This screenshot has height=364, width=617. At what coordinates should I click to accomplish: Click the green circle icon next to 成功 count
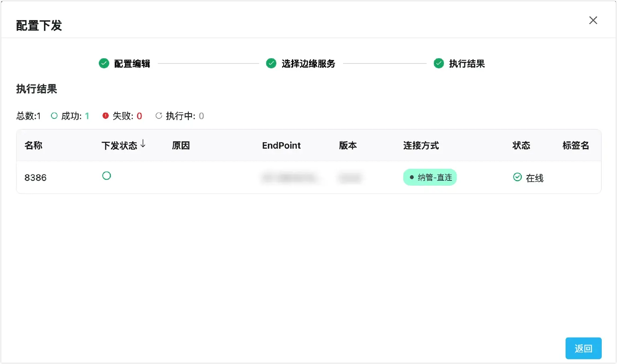click(x=54, y=116)
